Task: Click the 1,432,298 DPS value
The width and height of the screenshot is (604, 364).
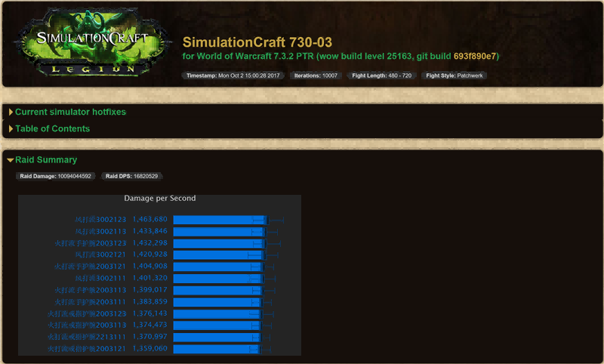Action: coord(150,243)
